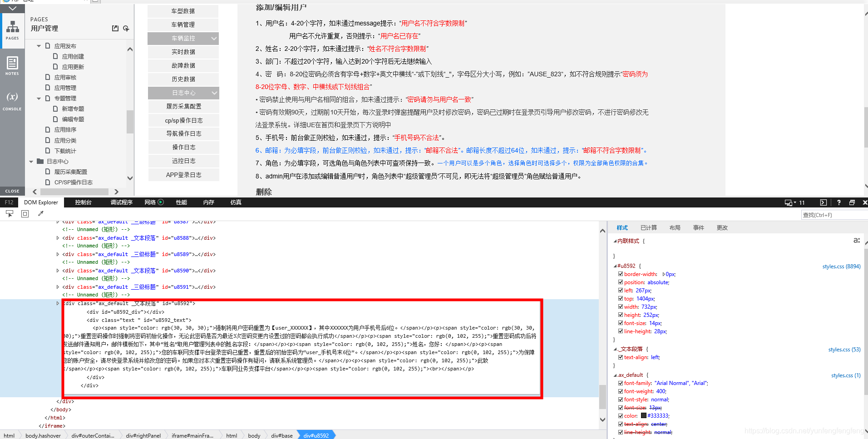The image size is (868, 439).
Task: Click the 实时数据 menu button
Action: [183, 52]
